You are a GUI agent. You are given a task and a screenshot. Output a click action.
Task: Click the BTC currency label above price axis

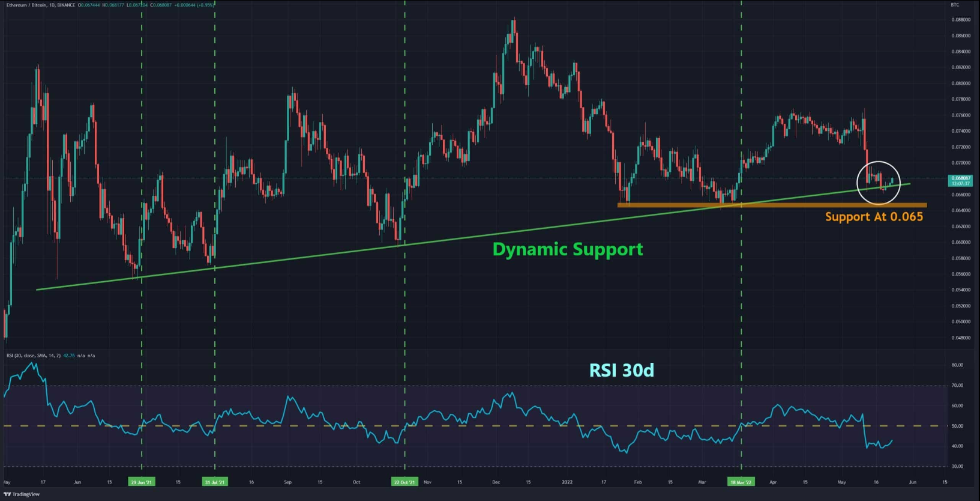[955, 5]
